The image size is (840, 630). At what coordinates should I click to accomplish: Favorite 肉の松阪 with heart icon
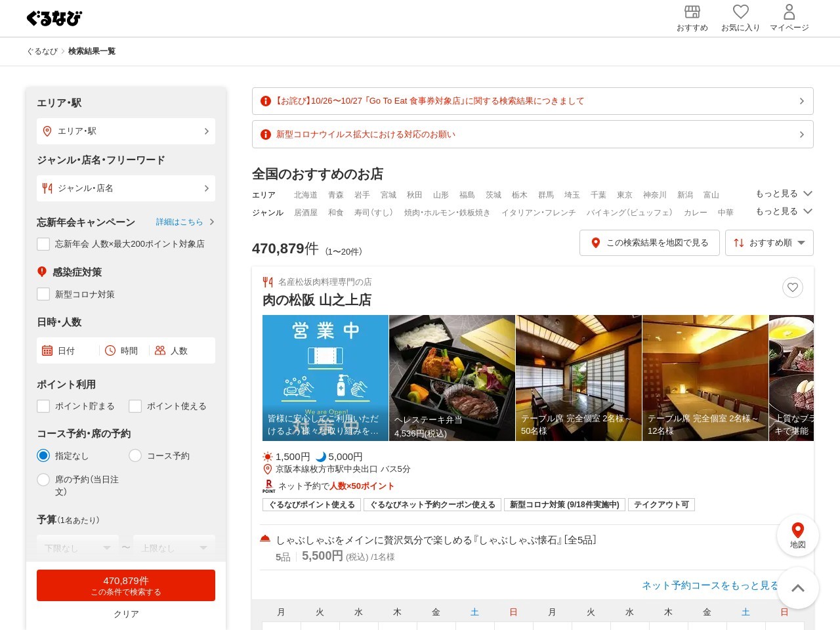coord(793,287)
